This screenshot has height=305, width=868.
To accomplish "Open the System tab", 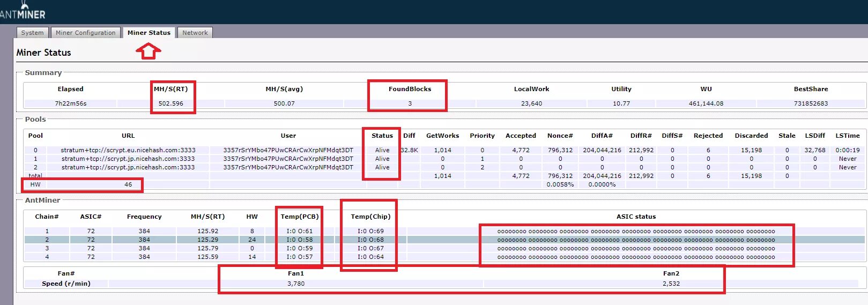I will click(33, 33).
